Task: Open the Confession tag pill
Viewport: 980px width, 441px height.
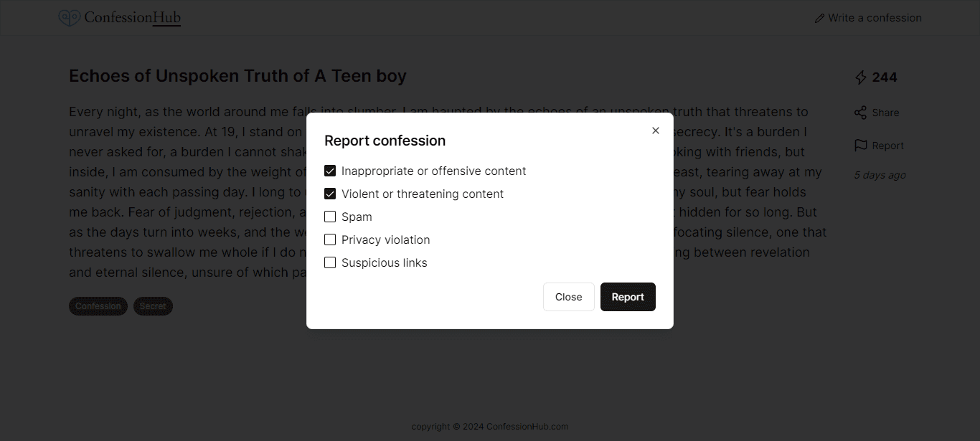Action: pyautogui.click(x=98, y=306)
